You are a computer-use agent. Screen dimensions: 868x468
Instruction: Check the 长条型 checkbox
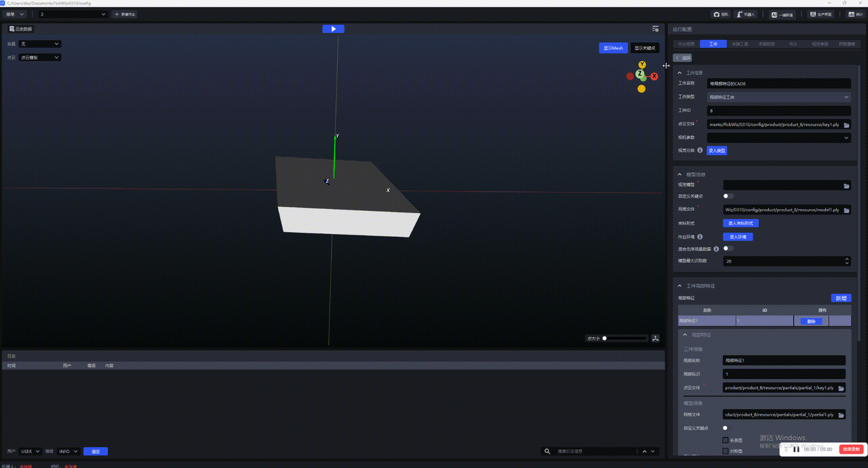[x=726, y=440]
